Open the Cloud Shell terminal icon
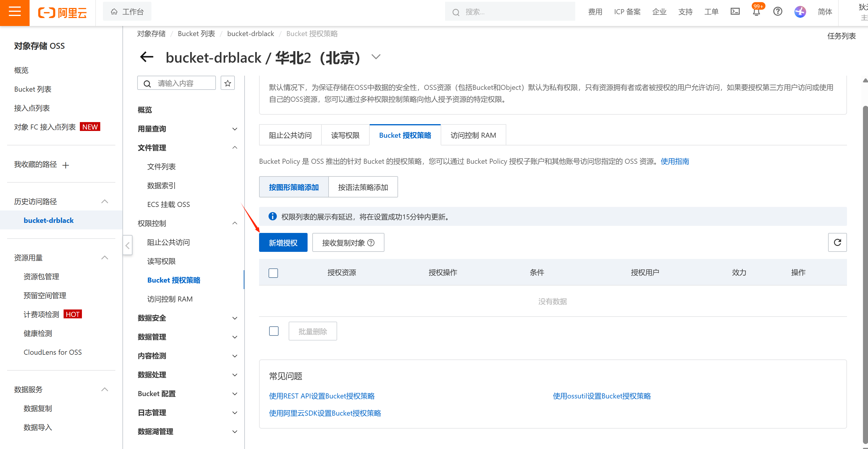Screen dimensions: 868x449 (735, 12)
